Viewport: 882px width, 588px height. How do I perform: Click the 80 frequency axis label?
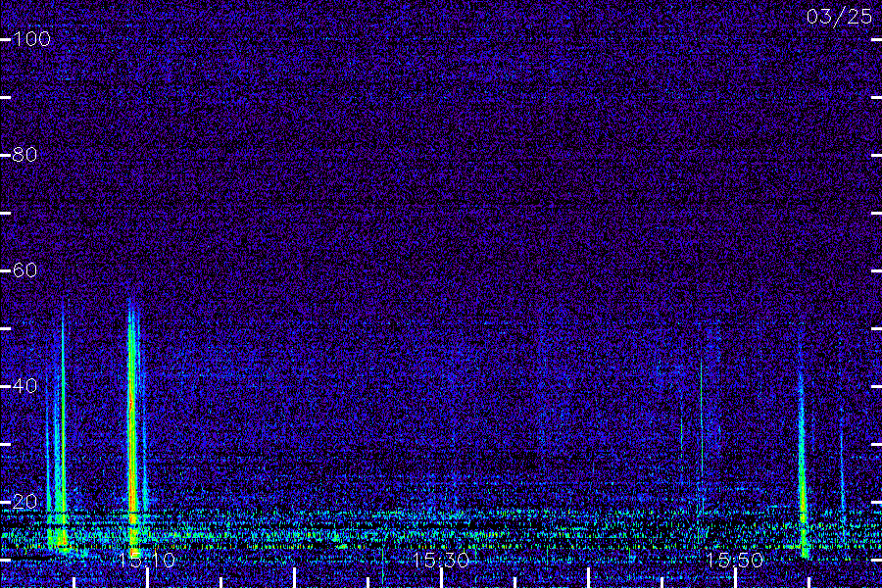[24, 154]
